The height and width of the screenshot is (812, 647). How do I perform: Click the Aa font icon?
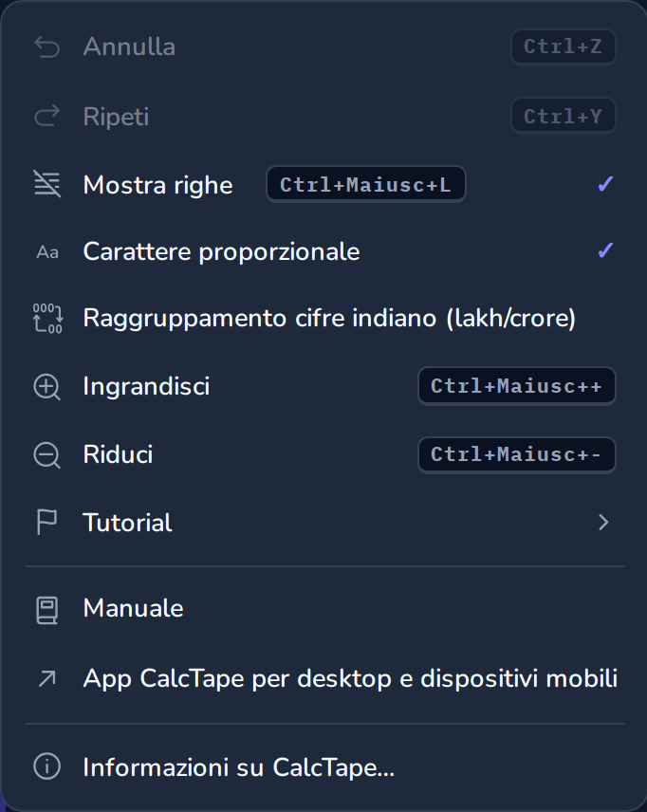47,252
